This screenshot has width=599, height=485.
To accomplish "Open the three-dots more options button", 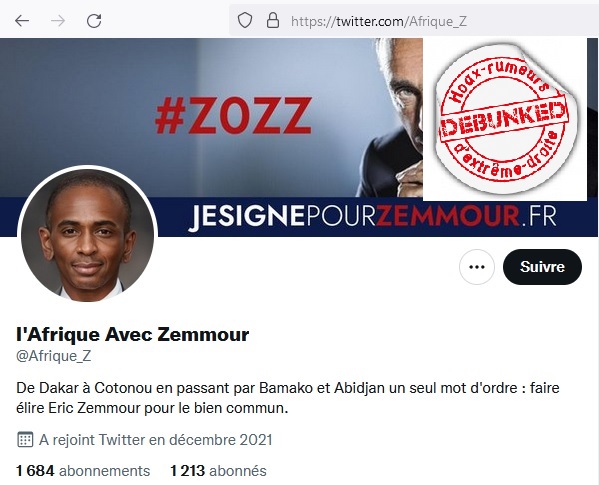I will pos(476,267).
